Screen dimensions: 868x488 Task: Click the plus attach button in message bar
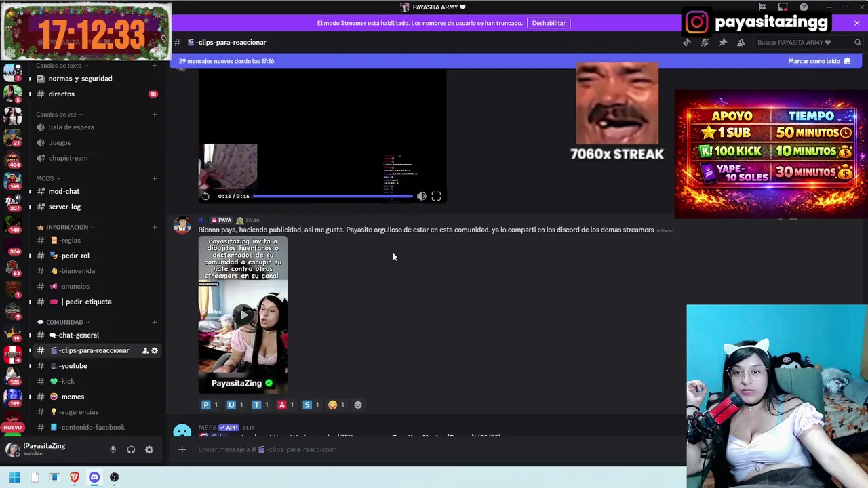pos(182,449)
